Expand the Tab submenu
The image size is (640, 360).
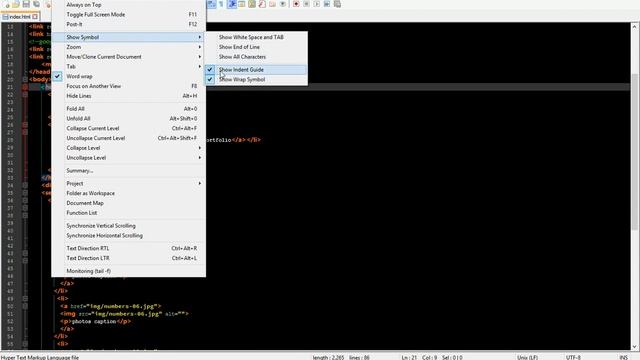[x=128, y=67]
